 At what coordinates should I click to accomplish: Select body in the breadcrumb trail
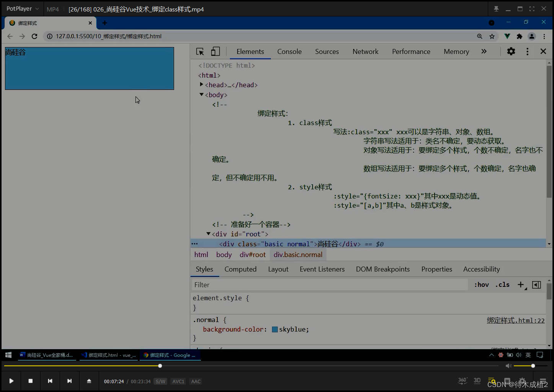224,255
